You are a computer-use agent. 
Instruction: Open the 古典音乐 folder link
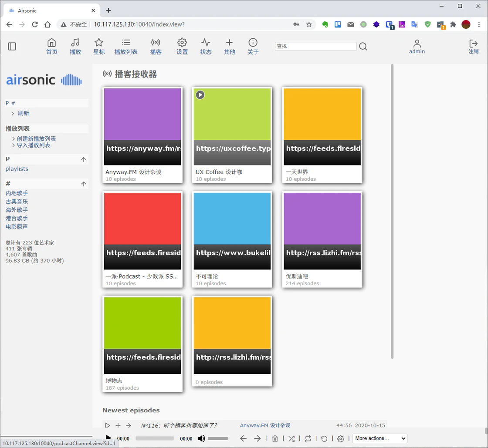(17, 202)
